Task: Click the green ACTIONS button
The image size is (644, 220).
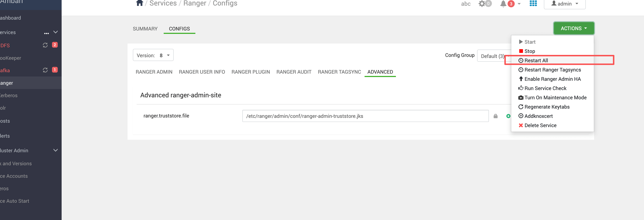Action: (x=573, y=28)
